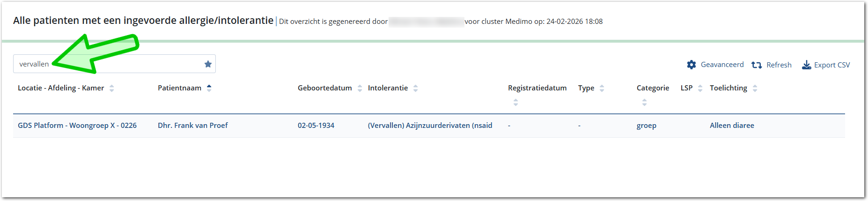
Task: Sort by Registratiedatum arrow icon
Action: click(515, 102)
